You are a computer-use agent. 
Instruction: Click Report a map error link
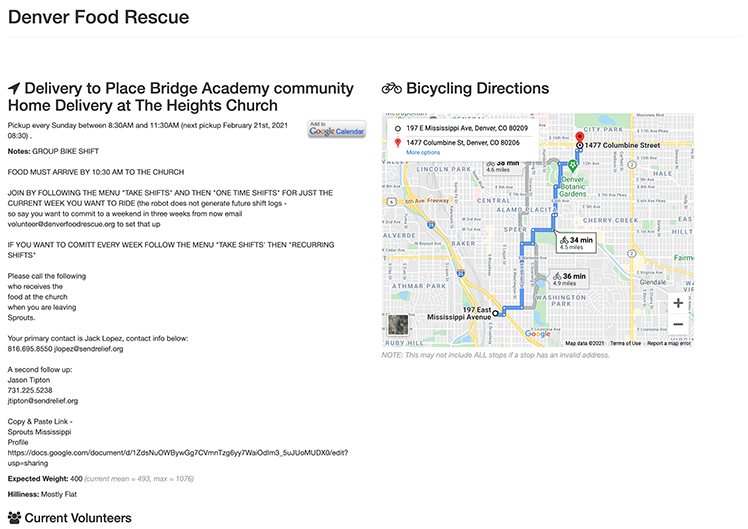click(669, 343)
